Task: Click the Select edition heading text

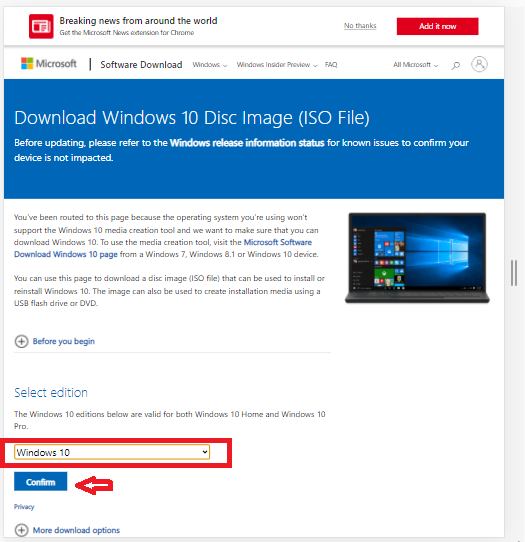Action: tap(51, 393)
